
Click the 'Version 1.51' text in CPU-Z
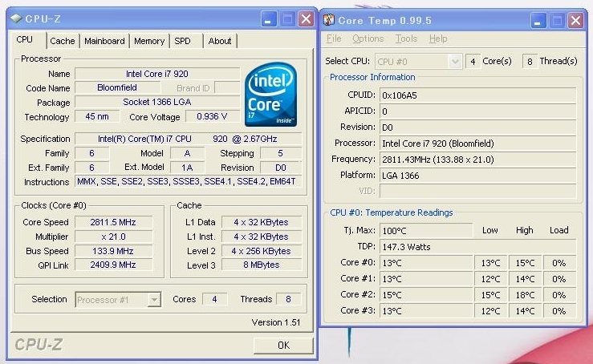click(x=276, y=322)
